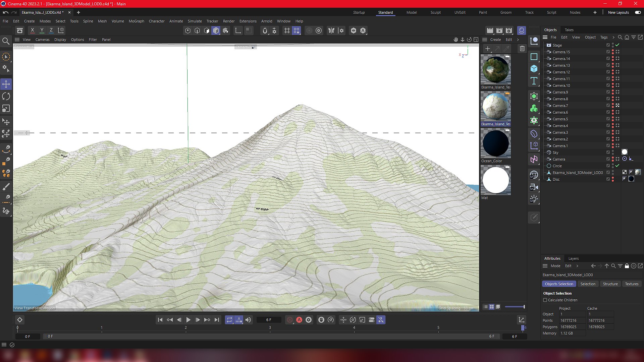644x362 pixels.
Task: Add a Light object
Action: 534,199
